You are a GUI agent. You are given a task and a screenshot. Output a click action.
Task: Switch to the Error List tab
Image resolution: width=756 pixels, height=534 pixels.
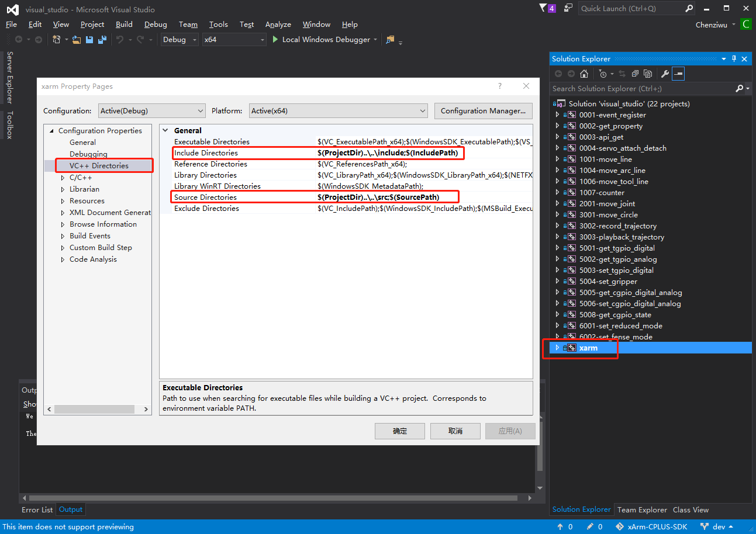click(x=37, y=509)
